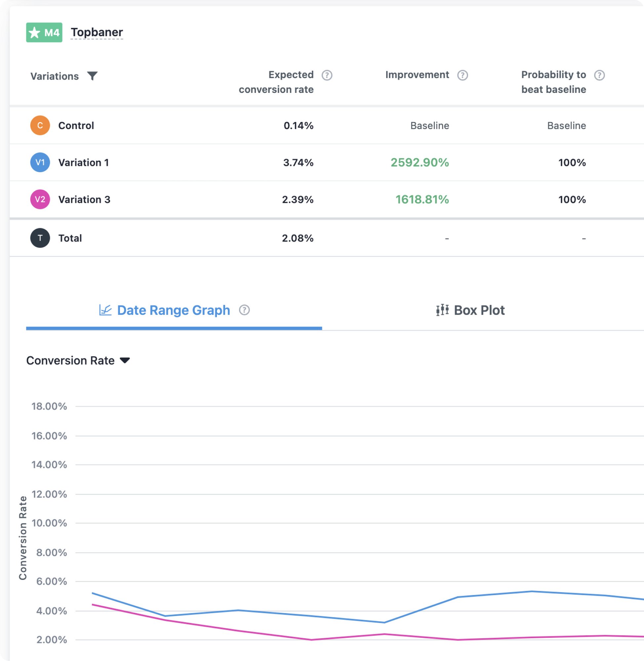Select the Variation 1 row label

point(84,162)
